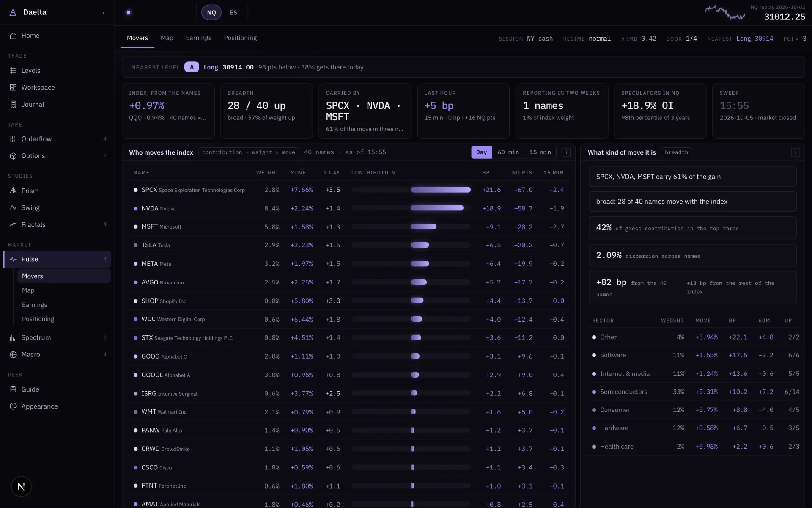
Task: Open the Prism study
Action: tap(57, 190)
